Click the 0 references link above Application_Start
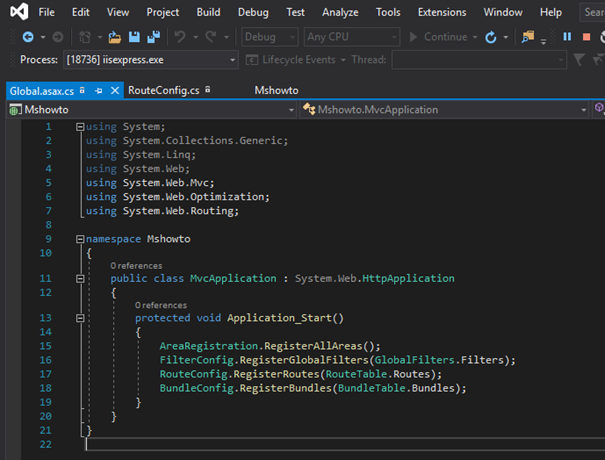The width and height of the screenshot is (605, 460). click(161, 305)
